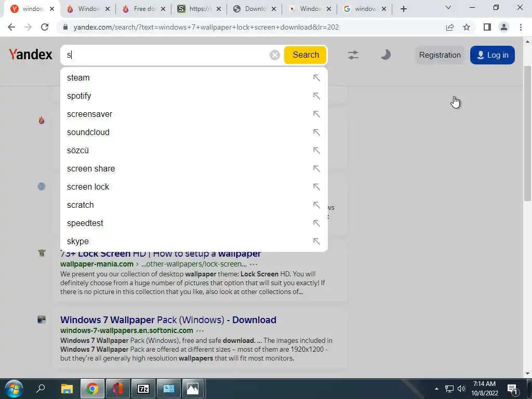Click the yellow Search button
Viewport: 532px width, 399px height.
[305, 55]
